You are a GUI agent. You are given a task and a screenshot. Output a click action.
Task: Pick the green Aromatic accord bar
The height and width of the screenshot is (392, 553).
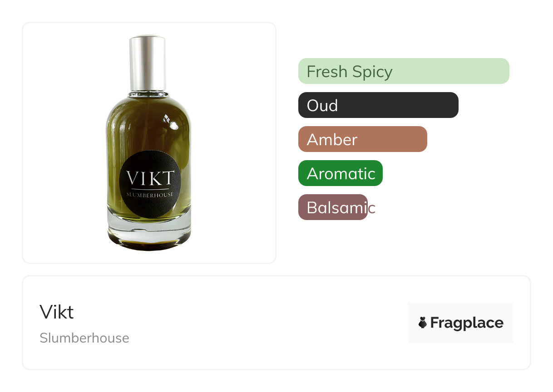click(x=341, y=173)
